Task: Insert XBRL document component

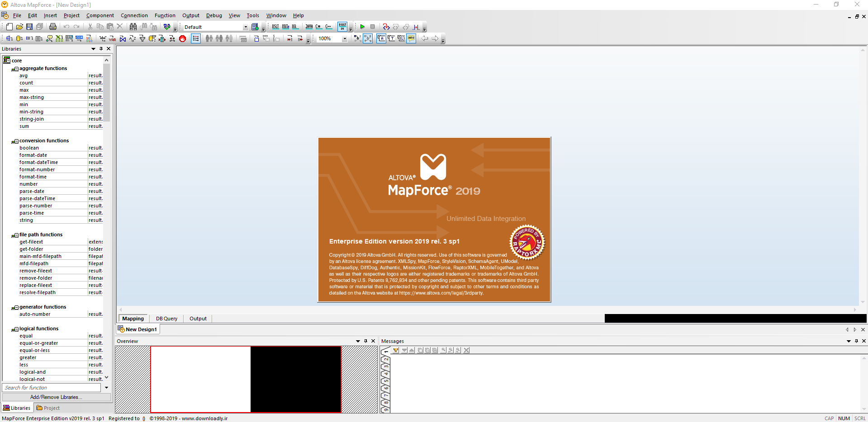Action: pyautogui.click(x=69, y=38)
